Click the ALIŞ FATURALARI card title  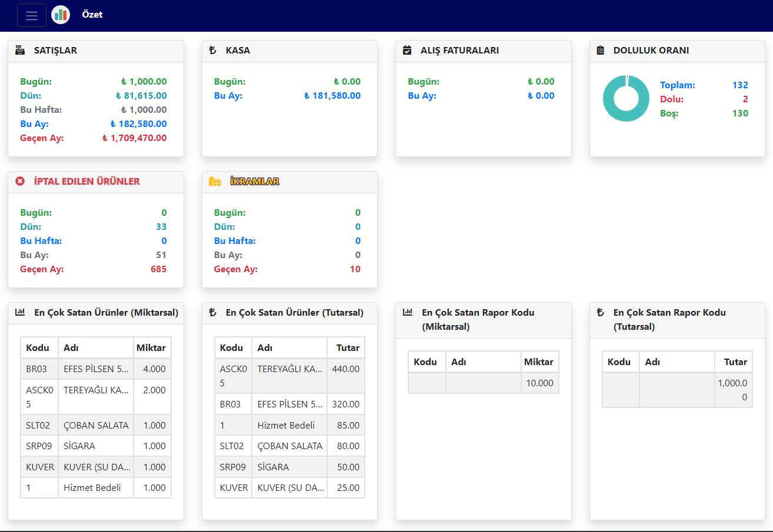(x=459, y=51)
